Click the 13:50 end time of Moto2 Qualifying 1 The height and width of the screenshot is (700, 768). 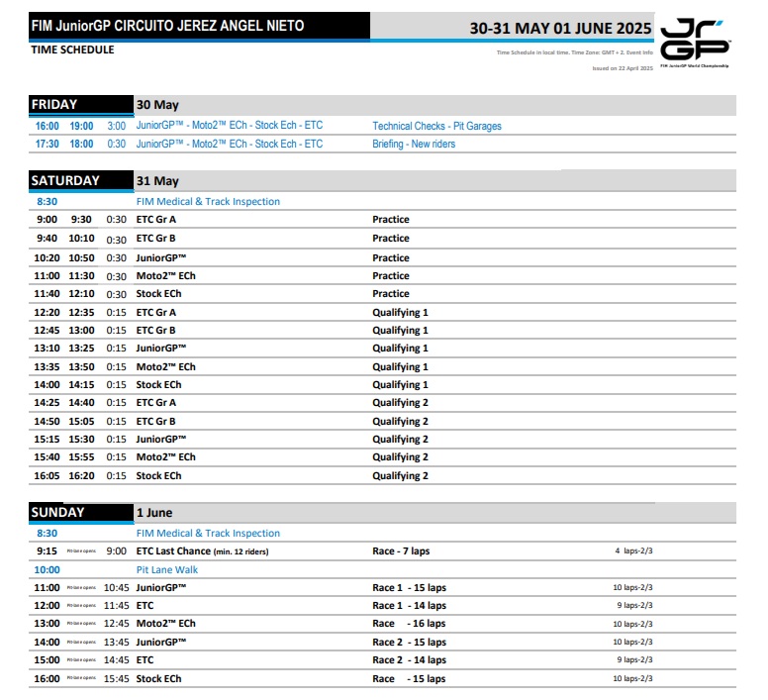[81, 367]
